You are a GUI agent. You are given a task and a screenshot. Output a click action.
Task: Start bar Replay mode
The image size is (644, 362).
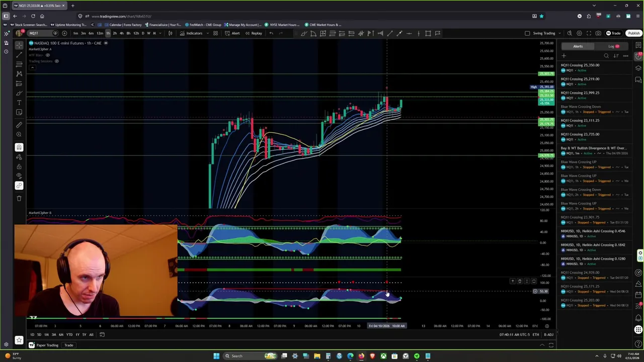tap(253, 33)
